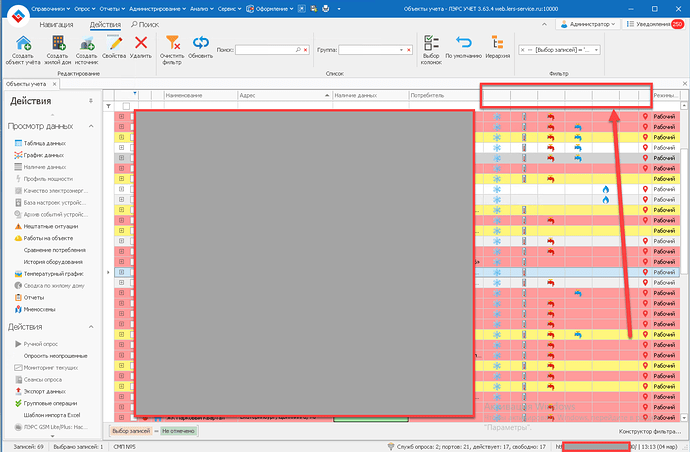Viewport: 690px width, 452px height.
Task: Click the Очистить фильтр funnel icon
Action: [173, 42]
